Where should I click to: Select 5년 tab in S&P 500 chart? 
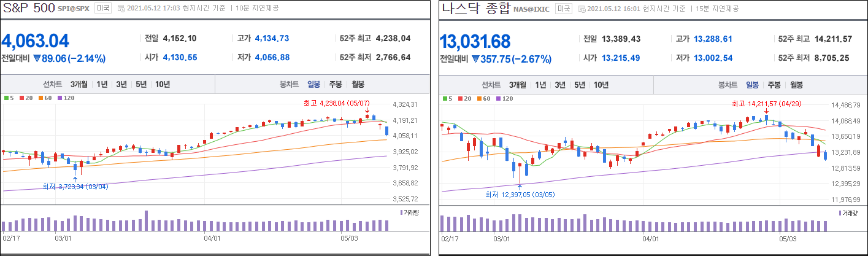[x=142, y=85]
